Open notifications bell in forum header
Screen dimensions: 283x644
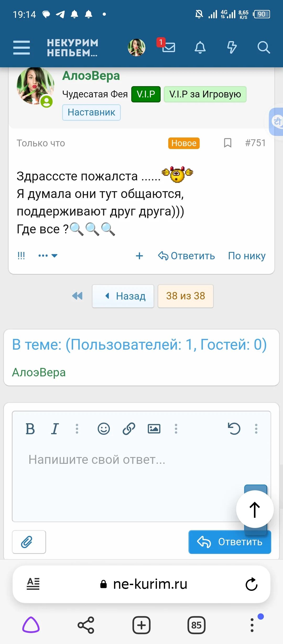point(200,47)
